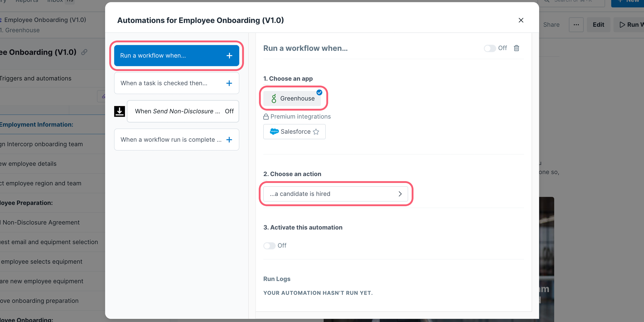Screen dimensions: 644x322
Task: Select Employment Information heading
Action: [x=36, y=124]
